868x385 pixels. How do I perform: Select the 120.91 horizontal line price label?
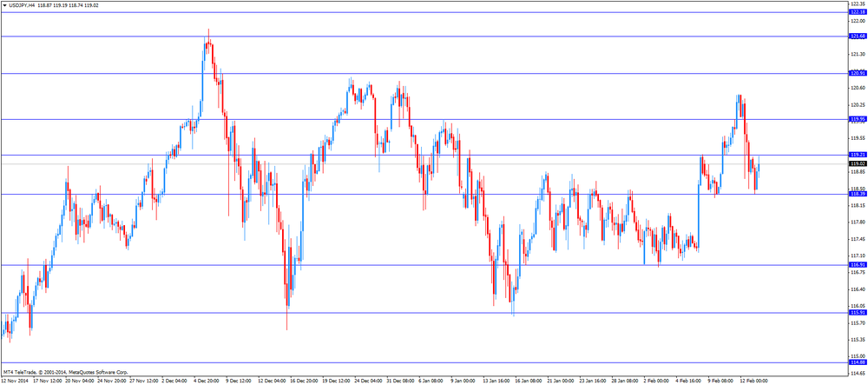858,73
